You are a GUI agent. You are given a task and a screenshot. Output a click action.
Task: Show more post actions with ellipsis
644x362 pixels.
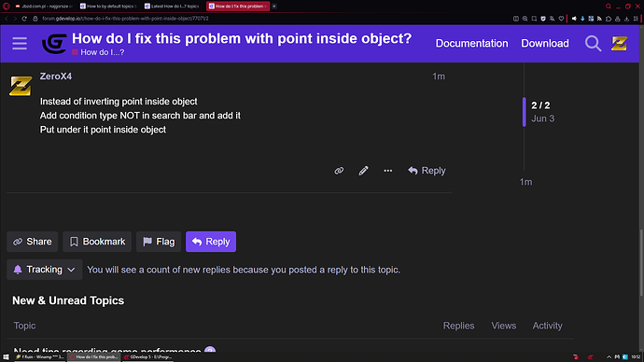point(387,171)
